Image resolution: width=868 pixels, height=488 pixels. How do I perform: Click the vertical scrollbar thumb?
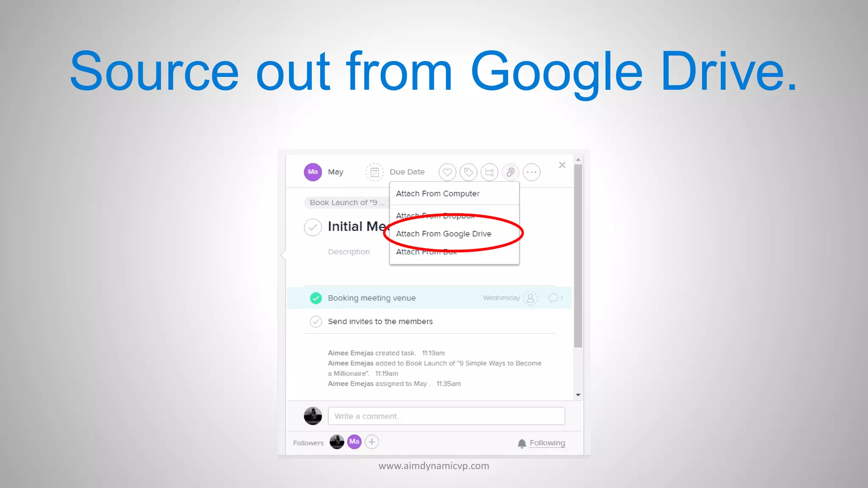[x=578, y=256]
